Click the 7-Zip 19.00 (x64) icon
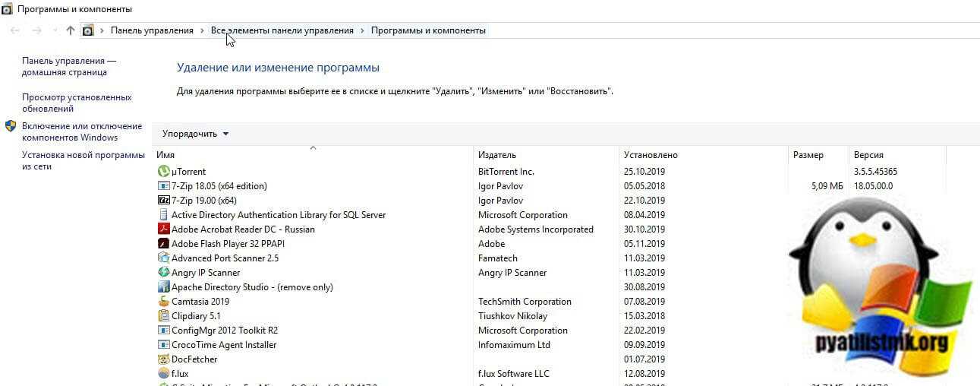This screenshot has width=980, height=386. pyautogui.click(x=163, y=201)
